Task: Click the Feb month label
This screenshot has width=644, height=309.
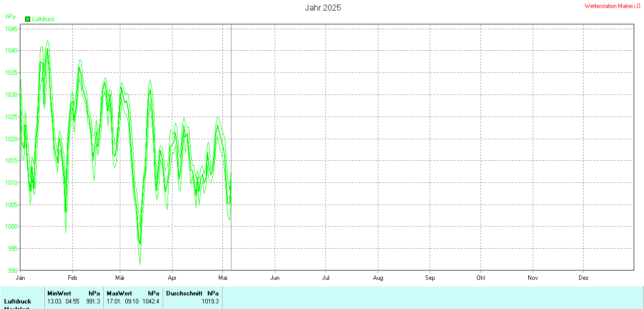Action: (x=72, y=277)
